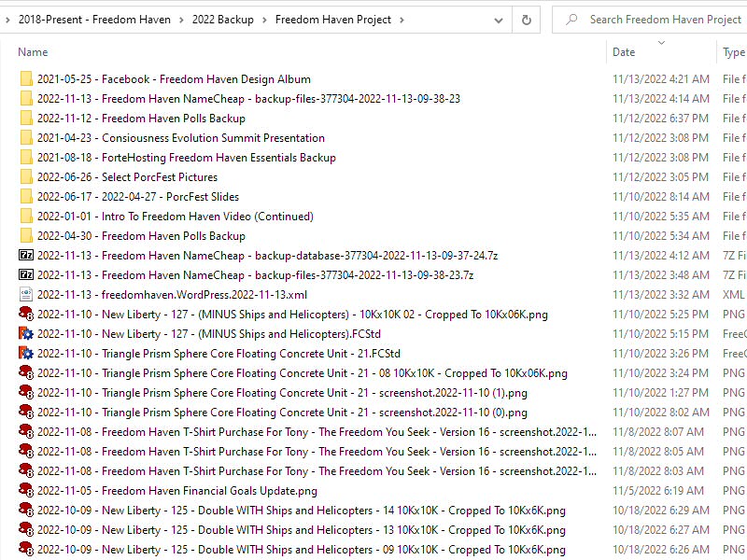Click the Select PorcFest Pictures folder icon
This screenshot has height=560, width=747.
point(26,176)
